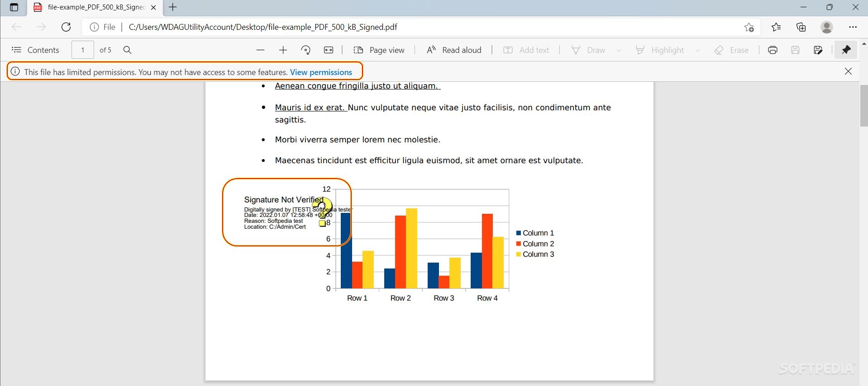Add this page to favorites
Image resolution: width=868 pixels, height=386 pixels.
[749, 27]
